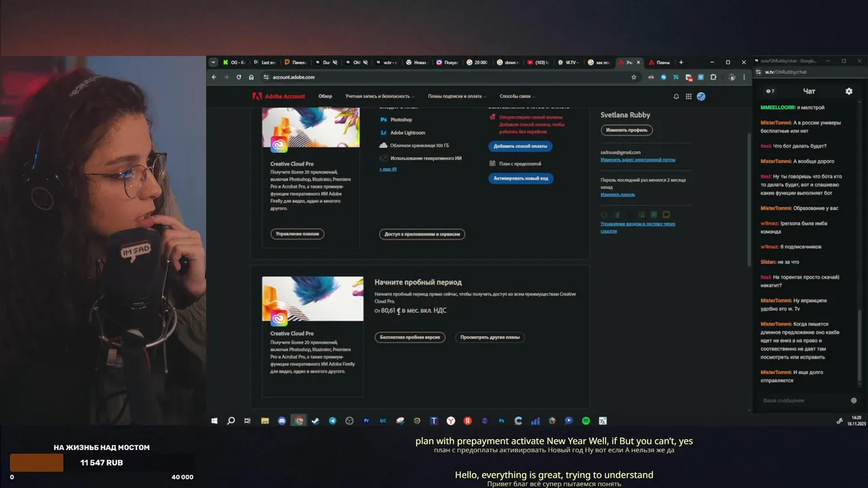This screenshot has height=488, width=868.
Task: Bookmark this page with star icon
Action: point(634,77)
